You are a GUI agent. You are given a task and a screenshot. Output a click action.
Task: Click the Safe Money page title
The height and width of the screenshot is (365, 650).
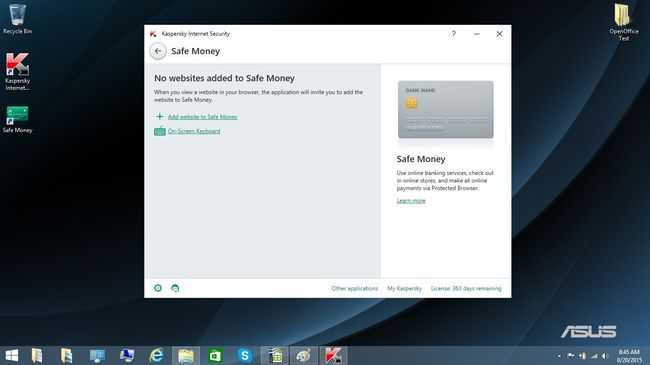click(195, 51)
